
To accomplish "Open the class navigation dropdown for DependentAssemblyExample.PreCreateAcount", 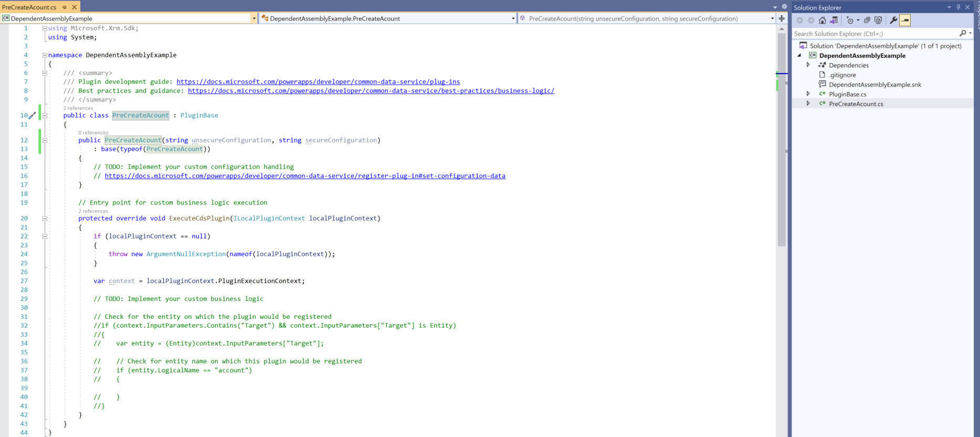I will (513, 18).
